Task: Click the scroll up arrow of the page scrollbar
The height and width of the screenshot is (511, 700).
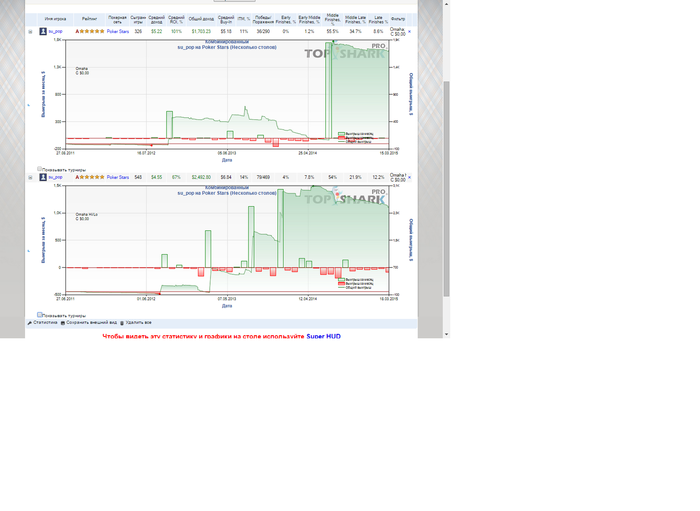Action: pyautogui.click(x=446, y=4)
